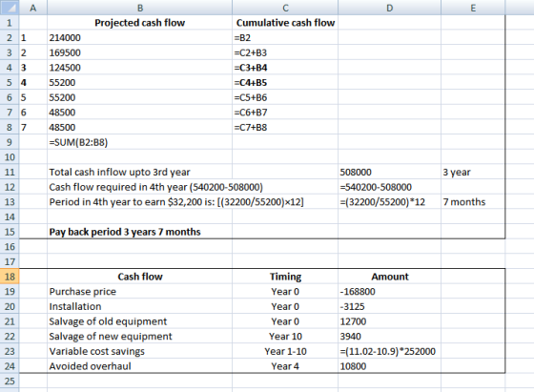Select the 'Installation' cell
534x392 pixels.
139,306
